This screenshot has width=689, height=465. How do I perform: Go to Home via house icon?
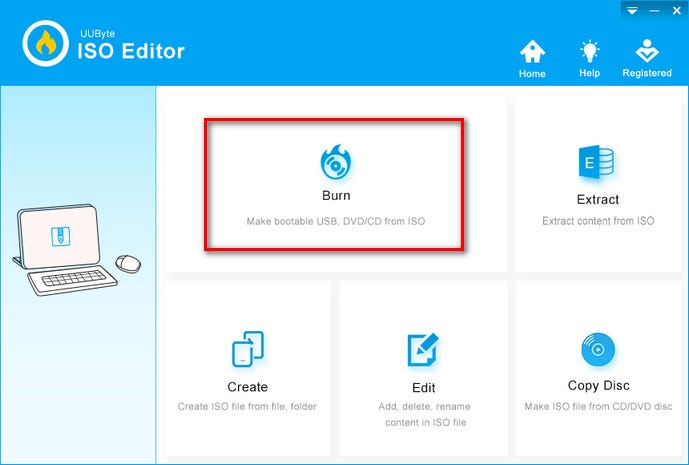pos(532,52)
